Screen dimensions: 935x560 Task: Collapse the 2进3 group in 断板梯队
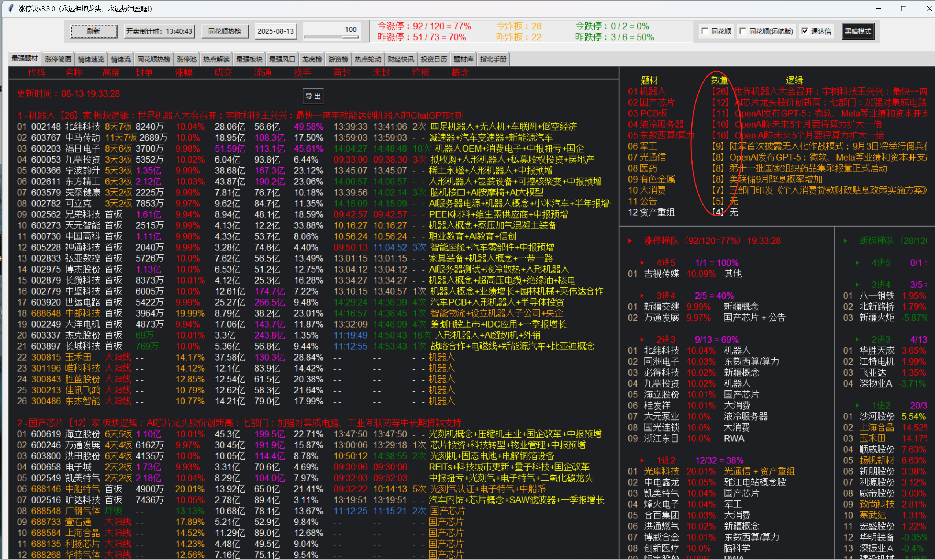[x=858, y=340]
